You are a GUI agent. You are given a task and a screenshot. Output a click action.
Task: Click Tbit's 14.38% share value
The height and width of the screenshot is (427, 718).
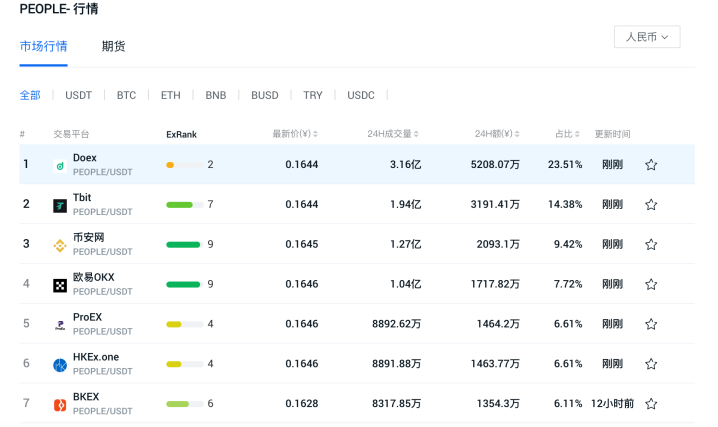point(565,205)
